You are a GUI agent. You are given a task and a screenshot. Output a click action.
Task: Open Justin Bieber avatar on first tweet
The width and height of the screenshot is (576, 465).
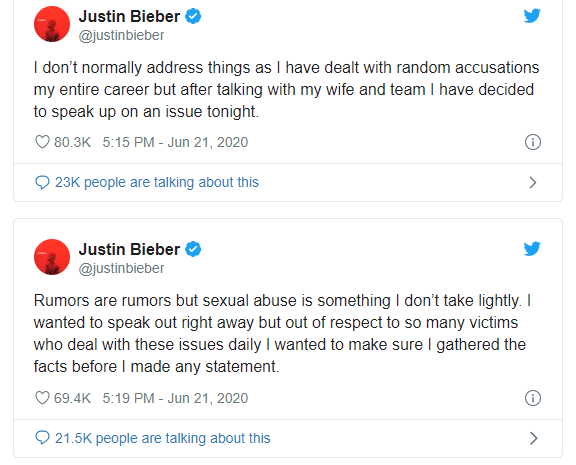click(52, 24)
